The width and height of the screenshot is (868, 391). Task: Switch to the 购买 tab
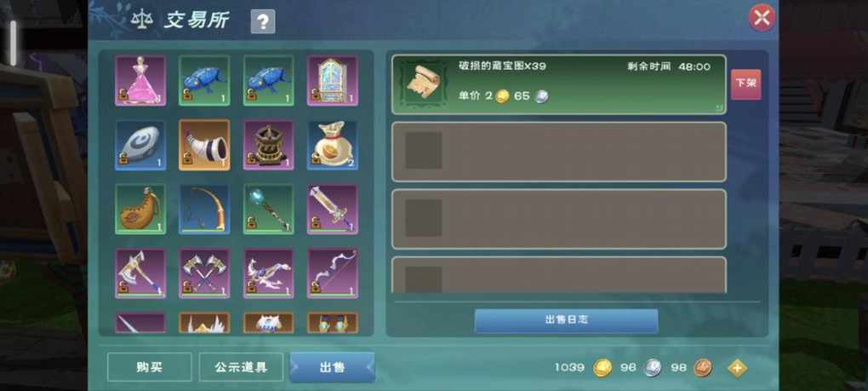(150, 367)
